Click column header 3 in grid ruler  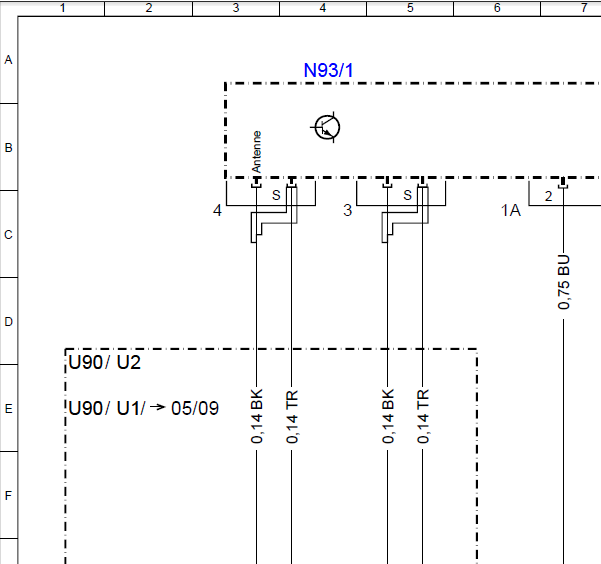point(236,8)
